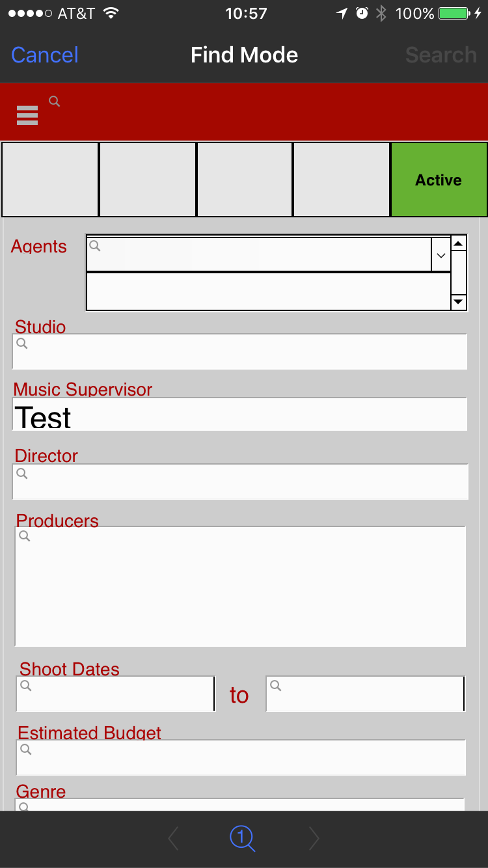The width and height of the screenshot is (488, 868).
Task: Expand the Agents dropdown arrow
Action: click(441, 255)
